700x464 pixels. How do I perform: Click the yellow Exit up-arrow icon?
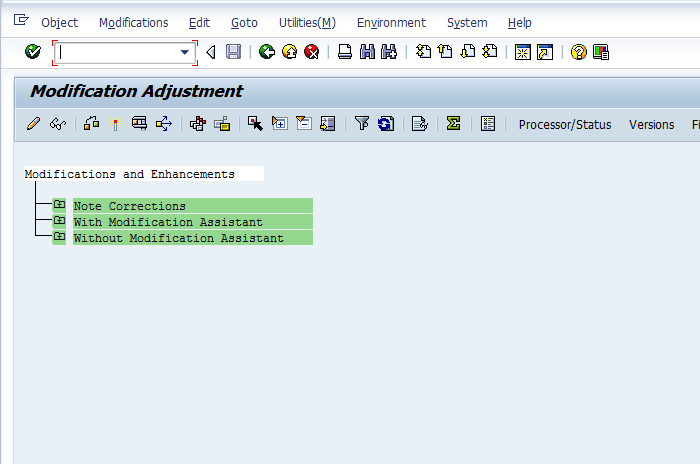point(289,52)
